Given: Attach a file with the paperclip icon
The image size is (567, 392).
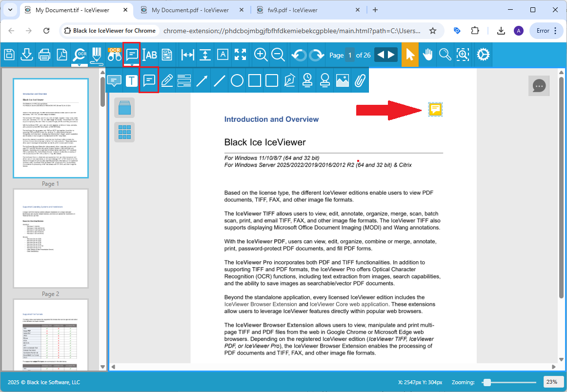Looking at the screenshot, I should point(360,80).
